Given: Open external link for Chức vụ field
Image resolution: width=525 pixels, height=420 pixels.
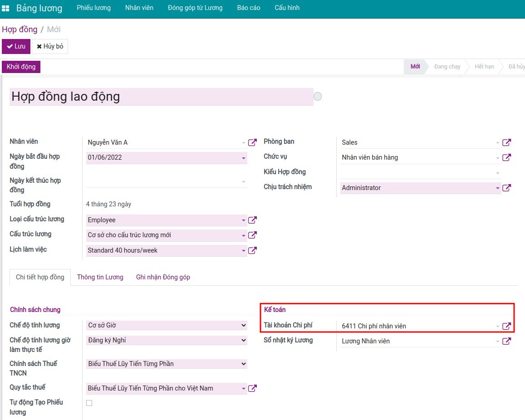Looking at the screenshot, I should 506,157.
